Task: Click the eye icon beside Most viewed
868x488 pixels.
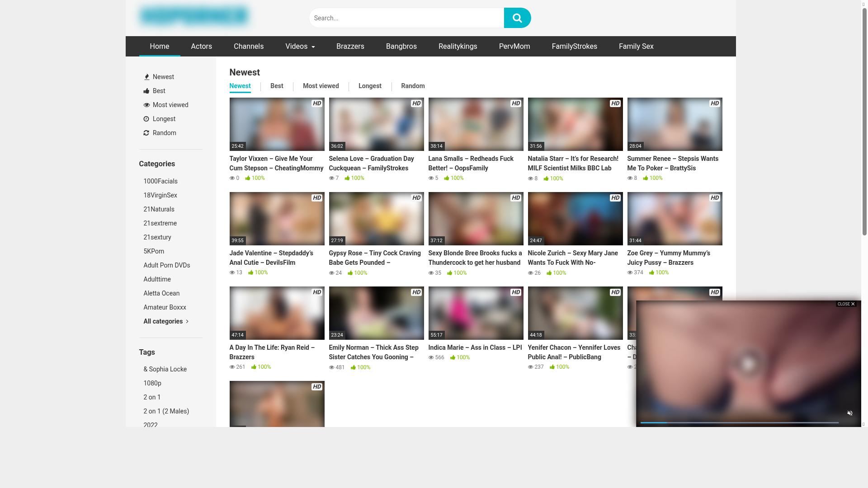Action: pos(146,105)
